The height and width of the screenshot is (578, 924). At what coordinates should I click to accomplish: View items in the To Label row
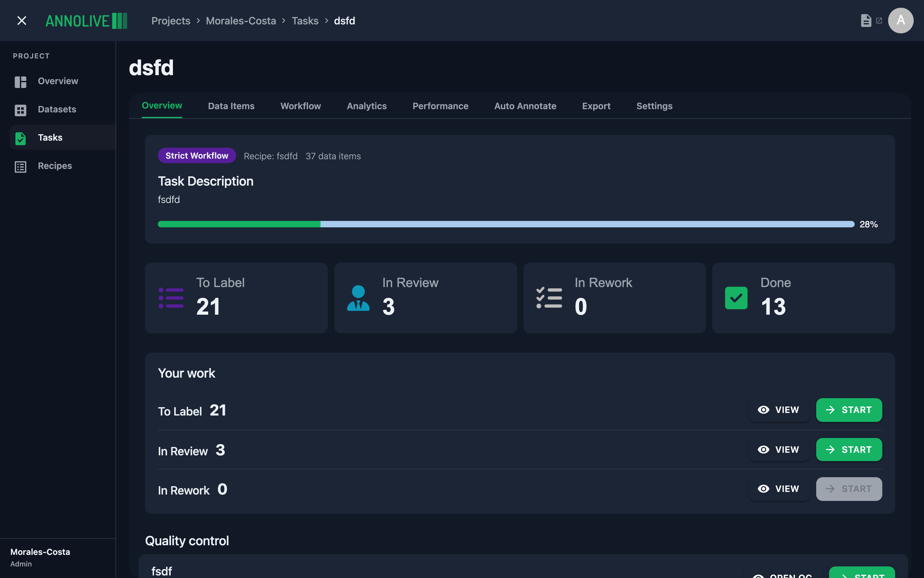point(779,410)
